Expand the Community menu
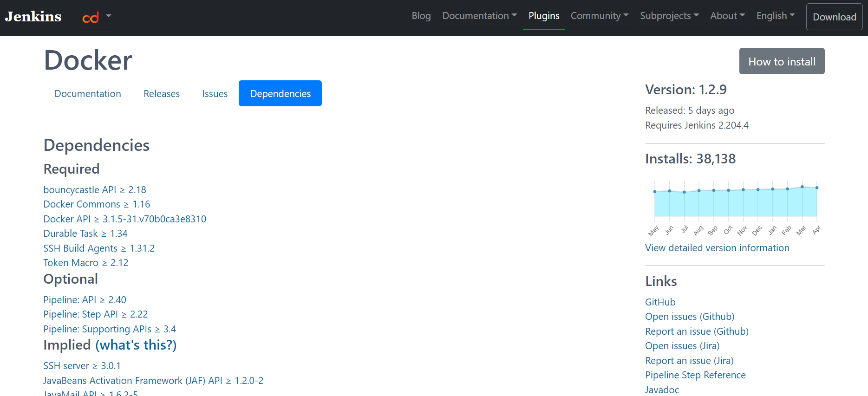Screen dimensions: 868x396 point(599,16)
